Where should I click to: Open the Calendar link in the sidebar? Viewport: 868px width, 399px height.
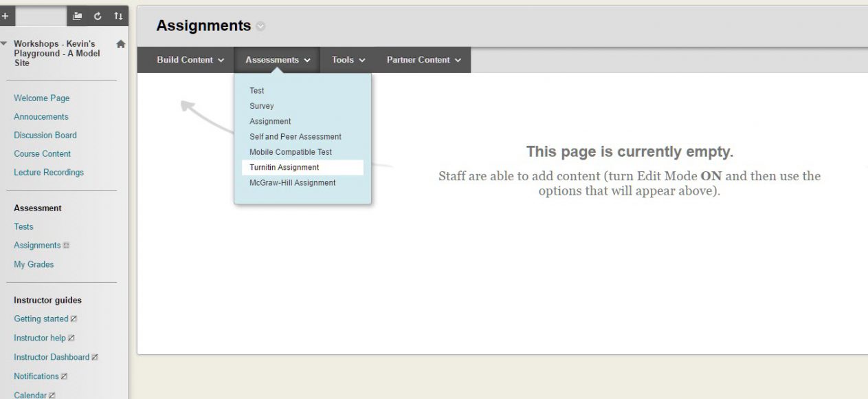pyautogui.click(x=31, y=396)
